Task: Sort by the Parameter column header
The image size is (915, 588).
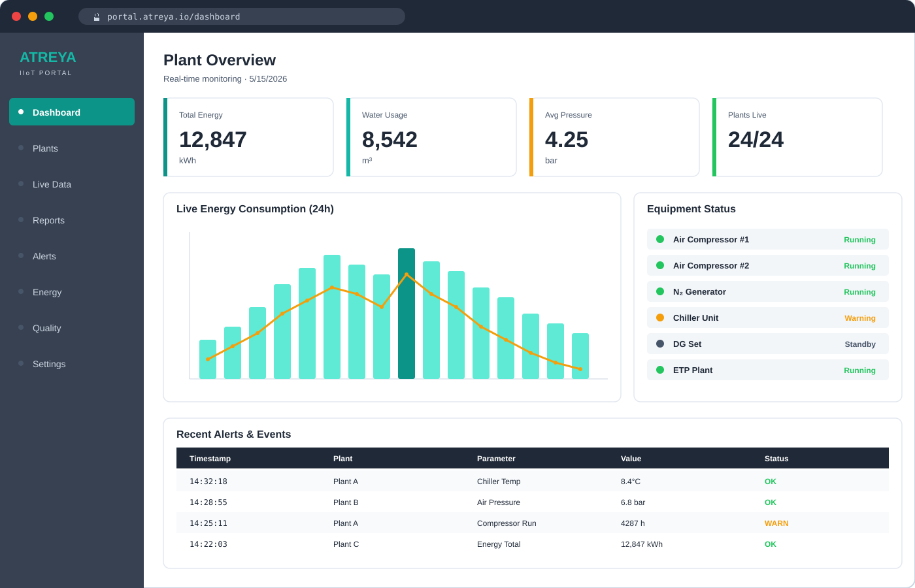Action: click(x=496, y=459)
